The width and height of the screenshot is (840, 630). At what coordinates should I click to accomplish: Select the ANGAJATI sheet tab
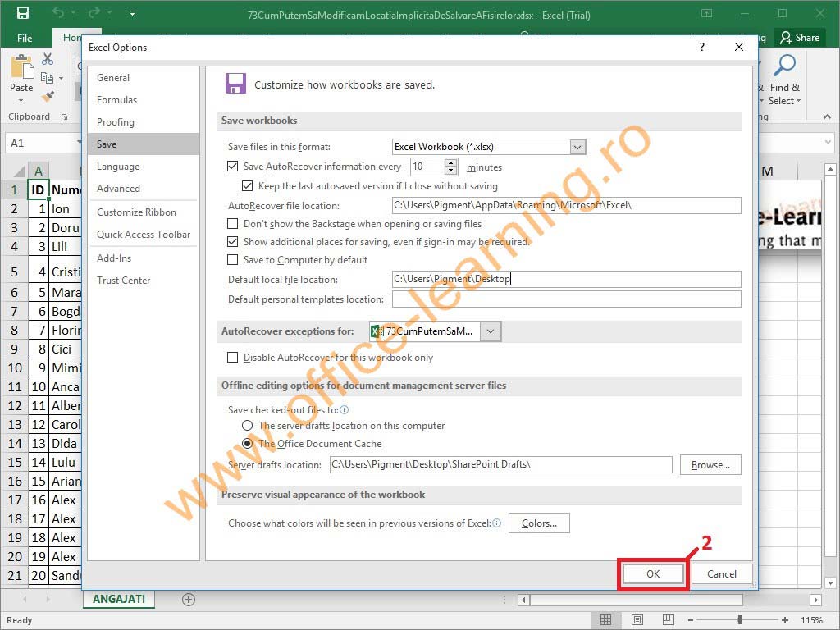(x=119, y=599)
